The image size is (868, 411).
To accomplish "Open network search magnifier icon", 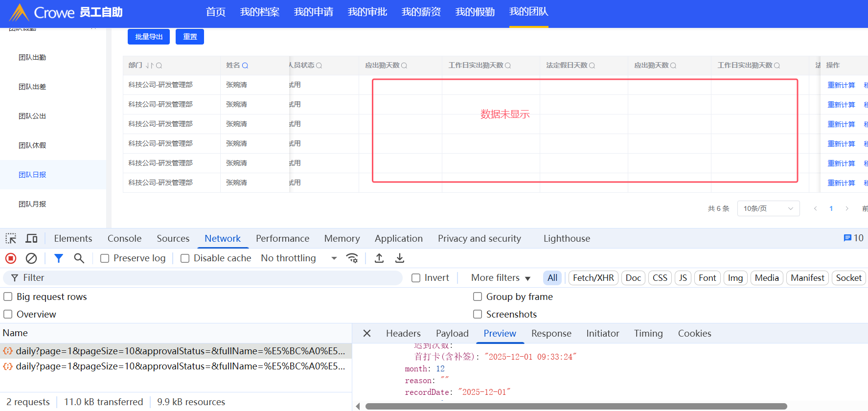I will click(79, 258).
